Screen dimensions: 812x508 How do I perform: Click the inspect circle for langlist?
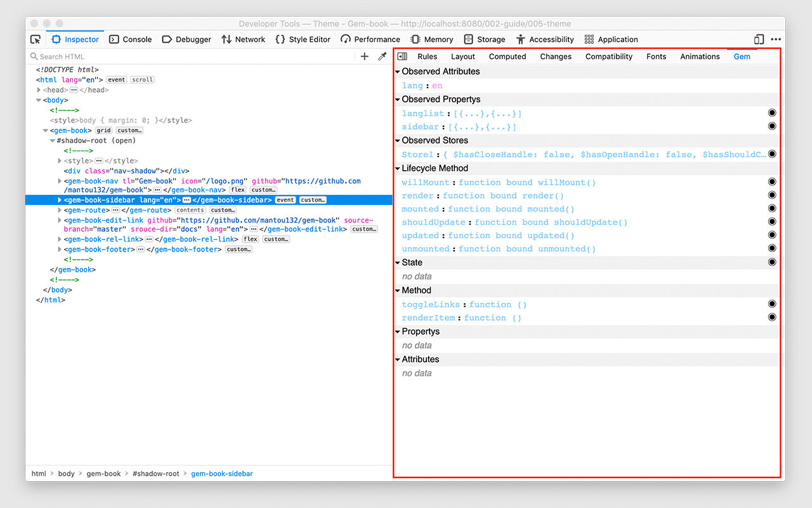(772, 113)
